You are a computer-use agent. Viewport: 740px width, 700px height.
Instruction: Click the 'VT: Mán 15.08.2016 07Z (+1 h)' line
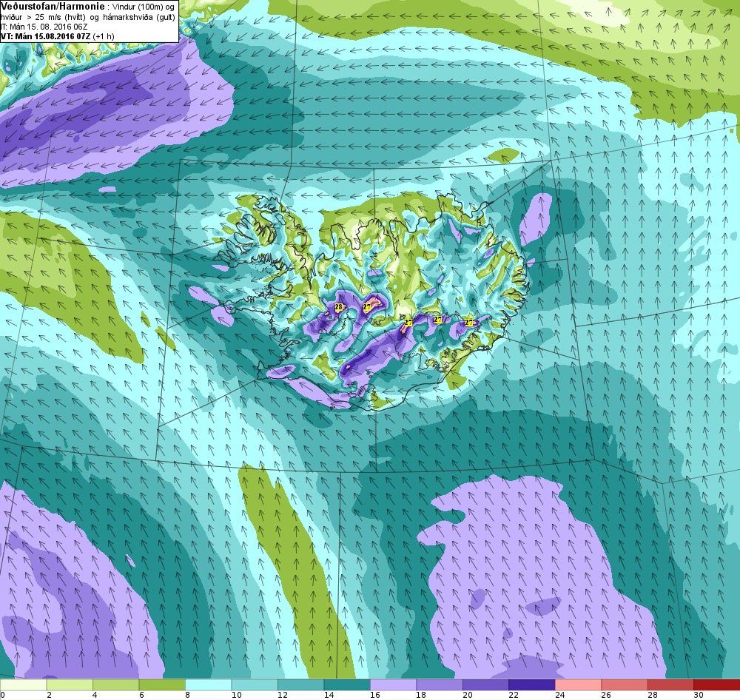click(x=58, y=36)
